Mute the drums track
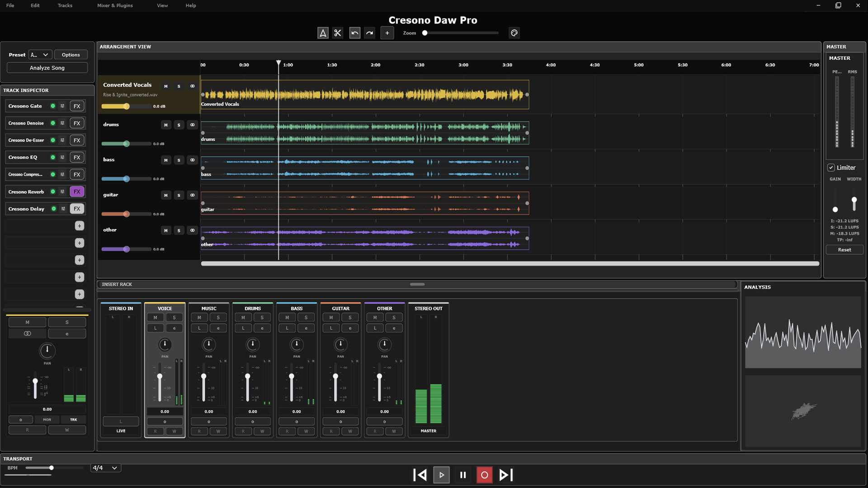 pos(166,125)
